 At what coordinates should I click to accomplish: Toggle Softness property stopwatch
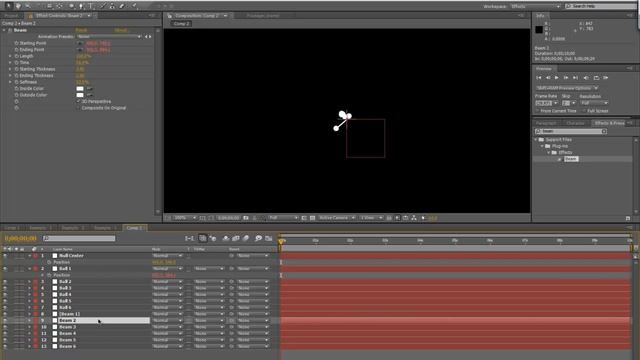(x=16, y=82)
